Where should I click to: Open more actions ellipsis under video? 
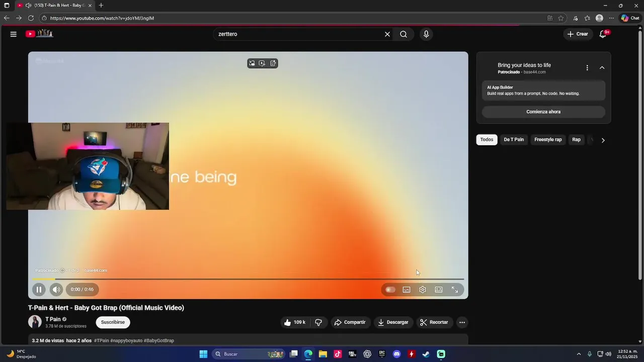[x=462, y=322]
